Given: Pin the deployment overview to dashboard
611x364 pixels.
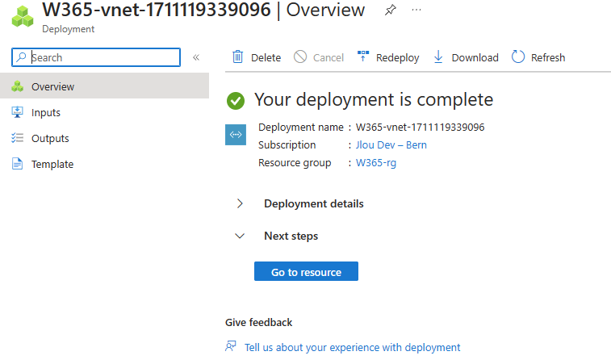Looking at the screenshot, I should click(390, 10).
